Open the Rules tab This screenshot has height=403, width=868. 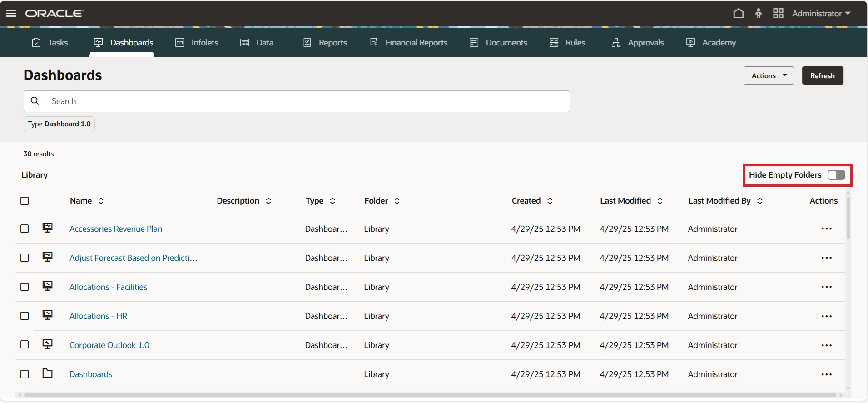(567, 42)
